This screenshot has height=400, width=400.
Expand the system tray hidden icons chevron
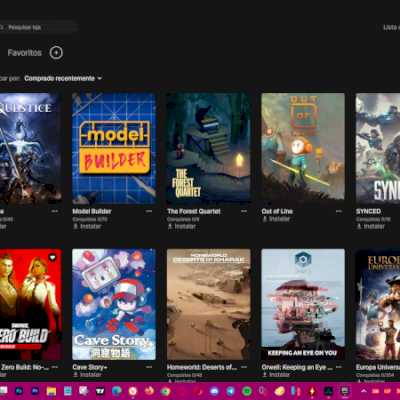[364, 391]
